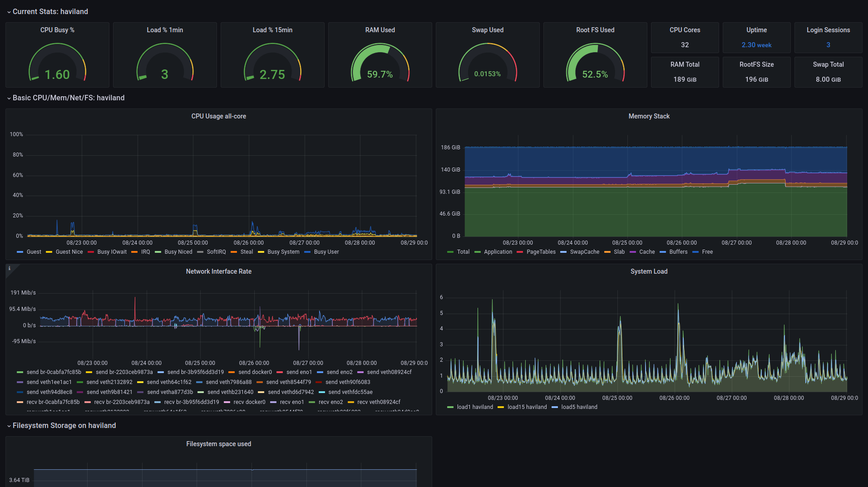Select send eno2 in network legend

coord(339,372)
